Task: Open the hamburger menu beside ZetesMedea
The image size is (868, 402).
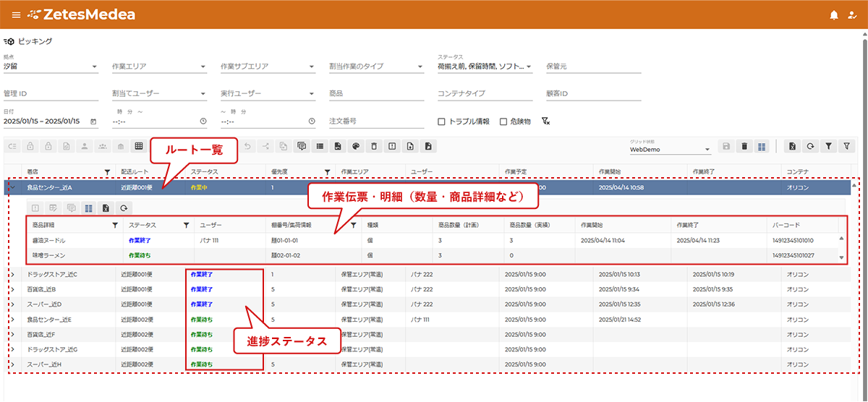Action: pos(16,14)
